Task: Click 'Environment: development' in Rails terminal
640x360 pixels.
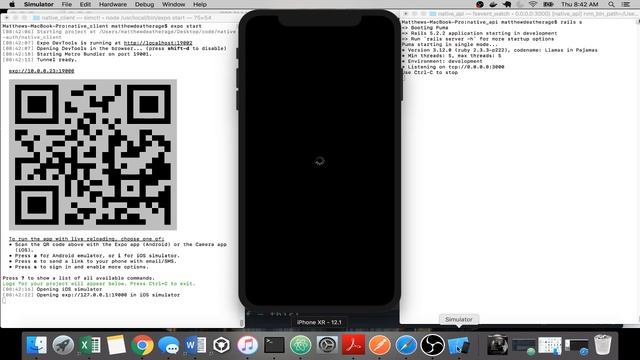Action: click(x=445, y=61)
